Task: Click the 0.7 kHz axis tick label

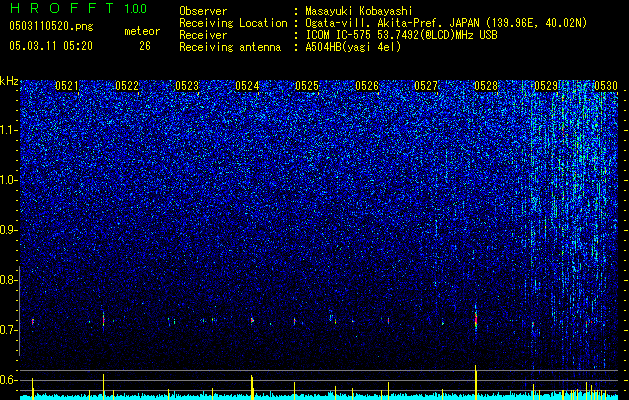Action: coord(9,330)
